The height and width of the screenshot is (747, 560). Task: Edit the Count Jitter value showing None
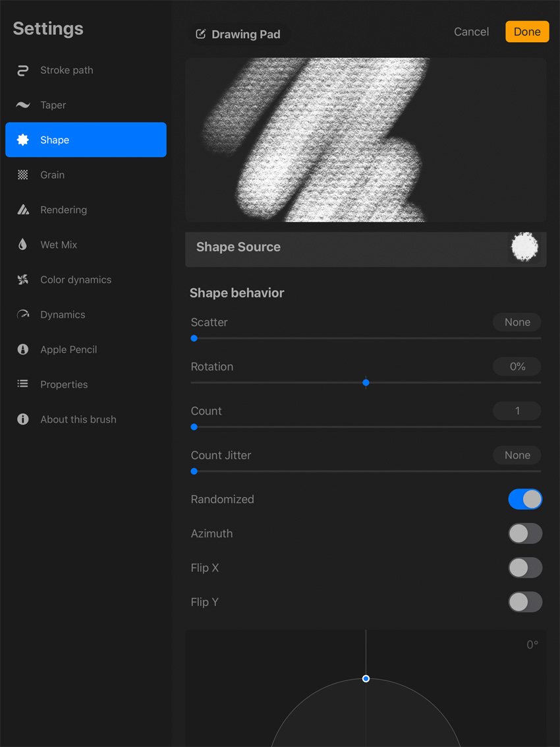[x=517, y=455]
